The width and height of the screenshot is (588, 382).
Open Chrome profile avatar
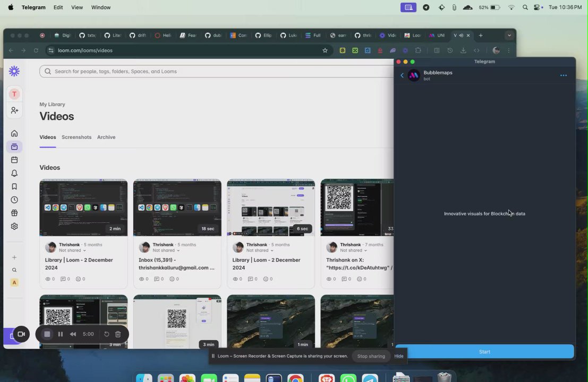click(x=496, y=50)
